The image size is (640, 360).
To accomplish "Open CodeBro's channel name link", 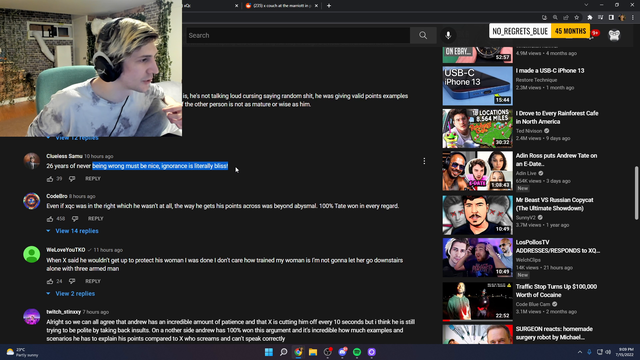I will point(57,196).
